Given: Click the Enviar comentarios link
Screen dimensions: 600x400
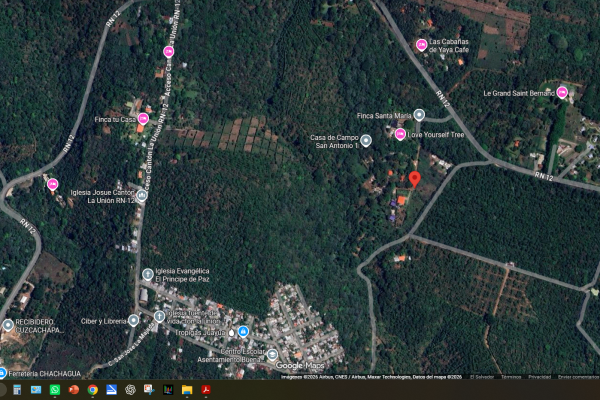Looking at the screenshot, I should (x=578, y=377).
